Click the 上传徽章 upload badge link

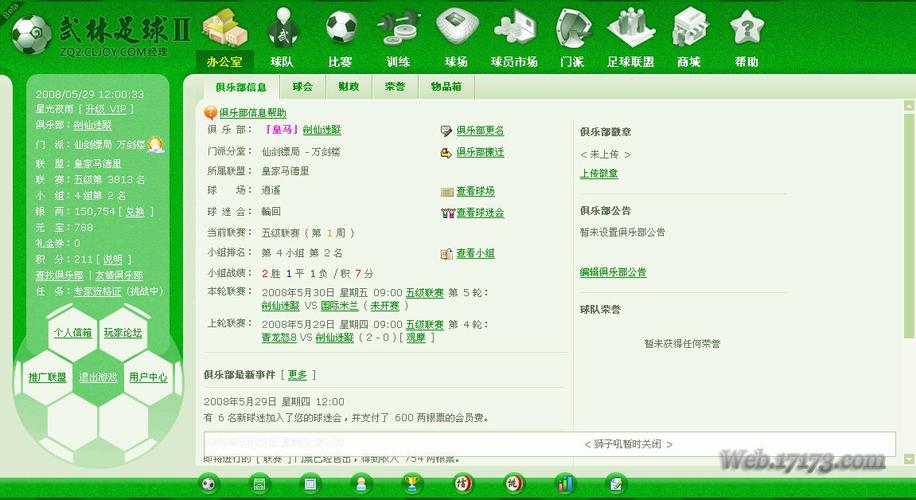599,173
